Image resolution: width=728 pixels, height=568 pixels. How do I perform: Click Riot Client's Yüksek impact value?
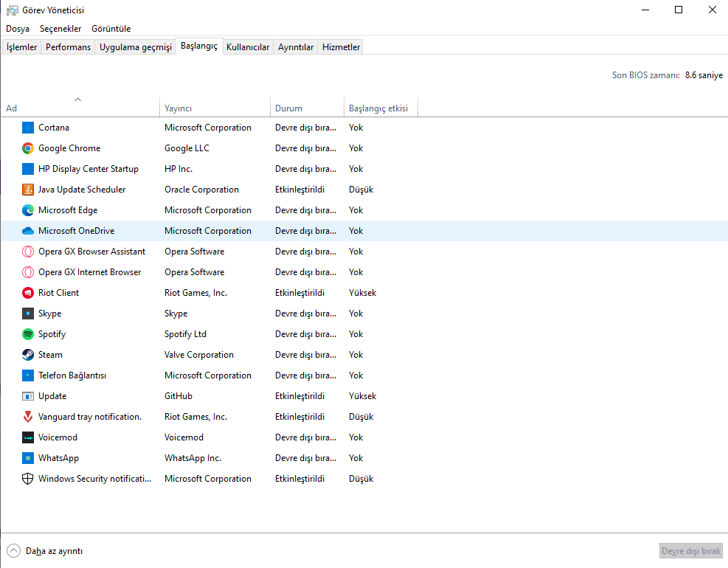pyautogui.click(x=363, y=293)
